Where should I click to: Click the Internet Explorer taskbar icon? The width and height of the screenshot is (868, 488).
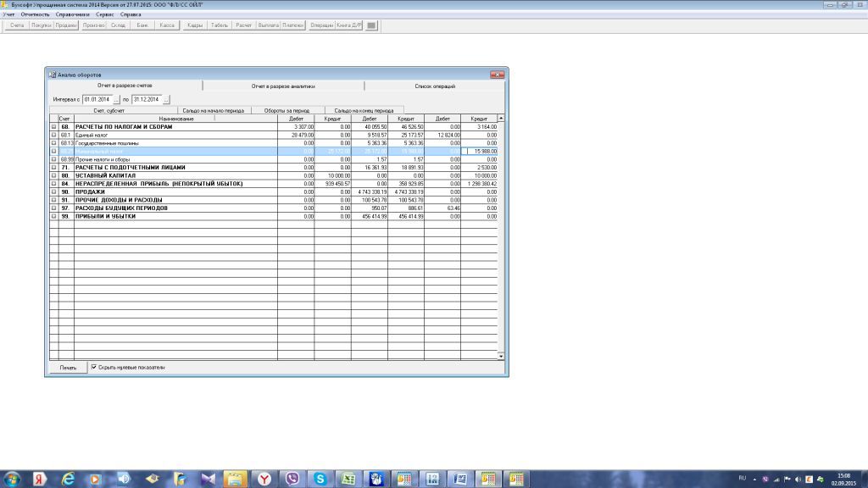click(68, 479)
